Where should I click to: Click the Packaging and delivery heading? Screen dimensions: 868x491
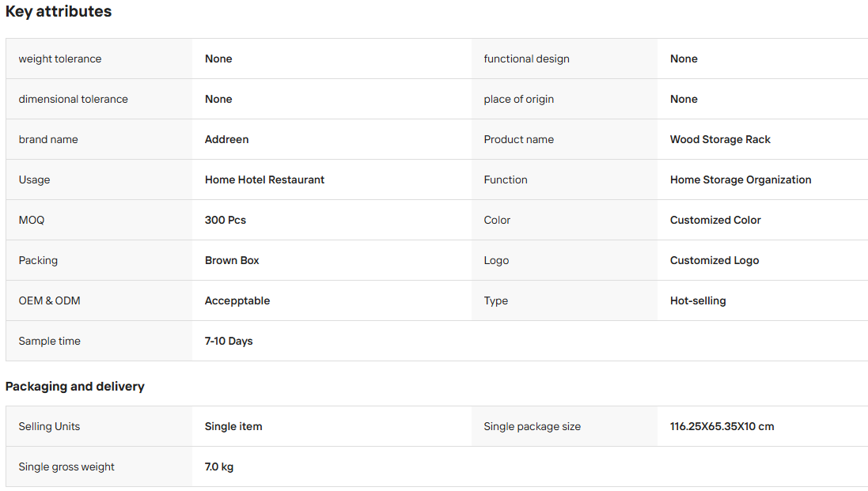click(74, 387)
